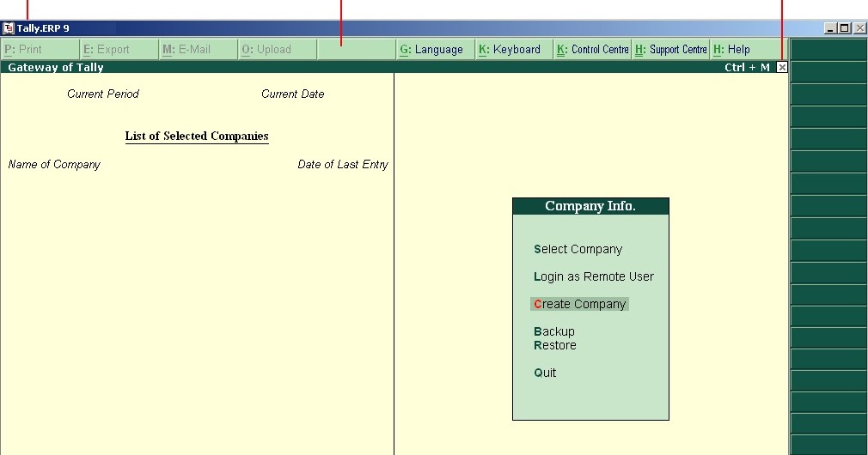
Task: Select Restore in Company Info menu
Action: pyautogui.click(x=554, y=345)
